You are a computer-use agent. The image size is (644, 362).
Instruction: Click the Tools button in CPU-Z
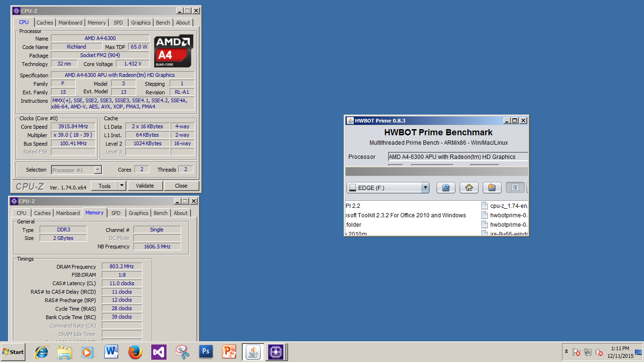click(x=104, y=186)
